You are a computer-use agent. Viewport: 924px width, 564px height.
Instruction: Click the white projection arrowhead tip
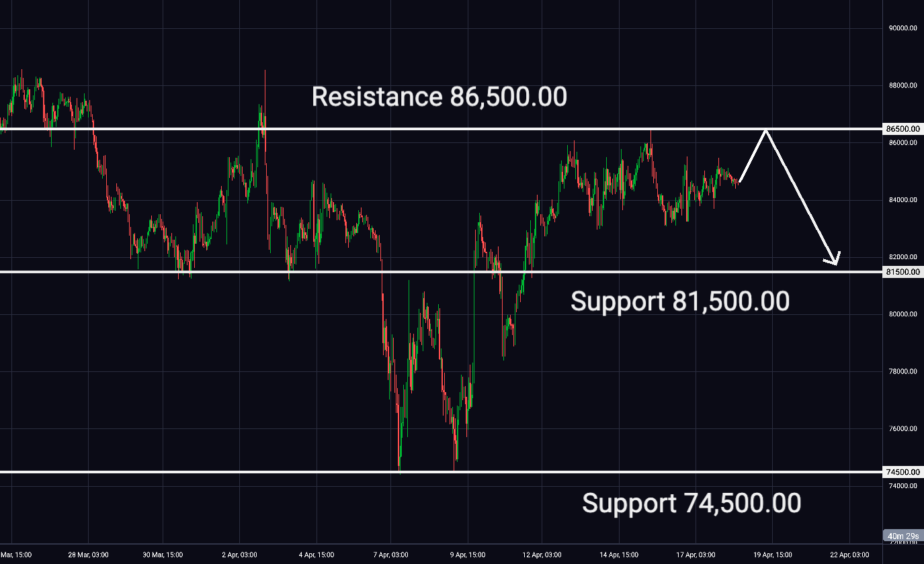tap(836, 263)
